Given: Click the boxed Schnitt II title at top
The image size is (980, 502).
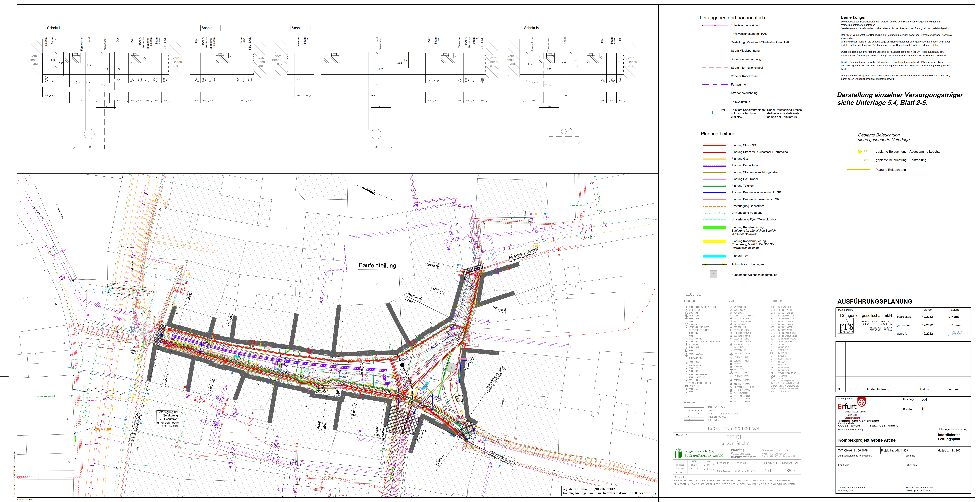Looking at the screenshot, I should [210, 28].
